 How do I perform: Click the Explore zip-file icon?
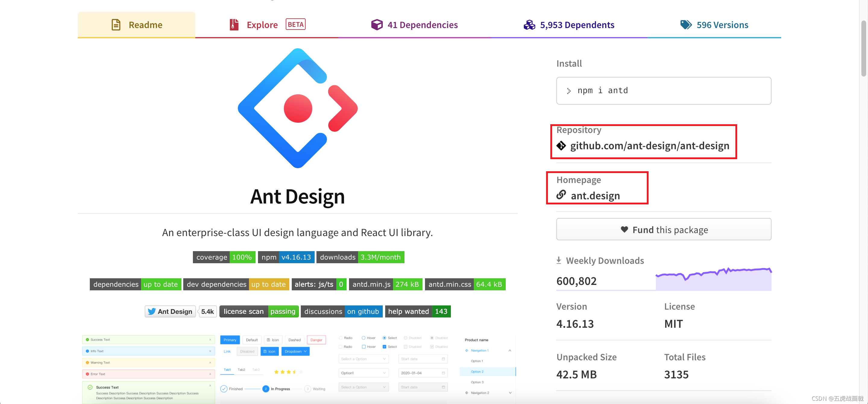tap(234, 25)
